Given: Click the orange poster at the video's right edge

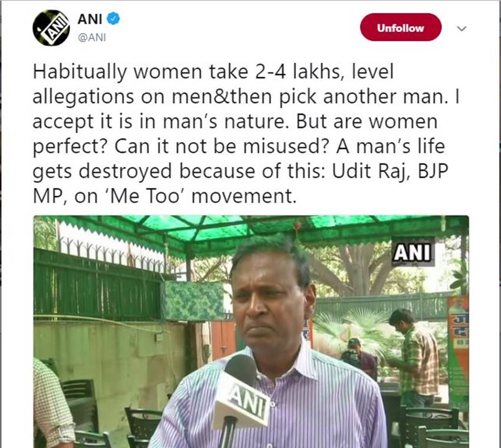Looking at the screenshot, I should pos(458,342).
